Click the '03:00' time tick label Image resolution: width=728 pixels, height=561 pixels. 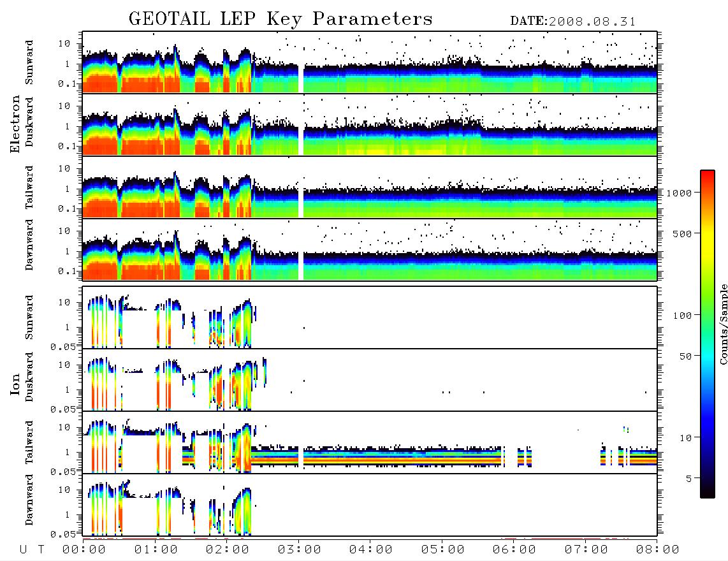(x=300, y=550)
